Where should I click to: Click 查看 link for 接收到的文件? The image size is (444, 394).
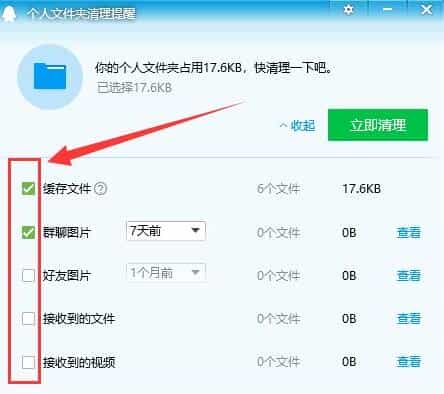click(409, 319)
